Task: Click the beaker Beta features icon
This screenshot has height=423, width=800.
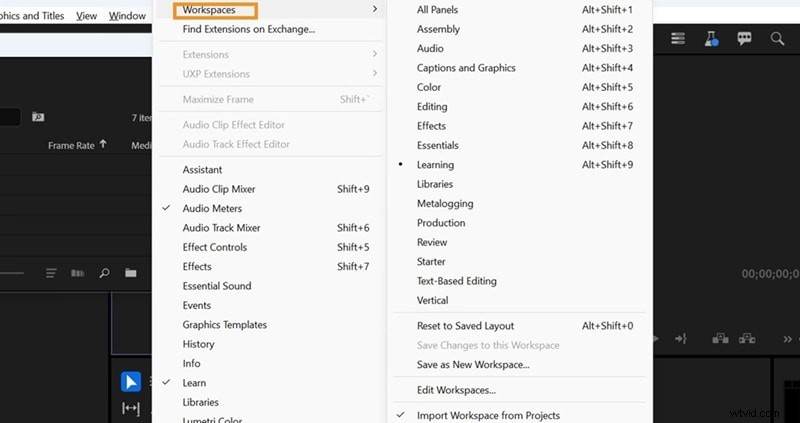Action: [711, 38]
